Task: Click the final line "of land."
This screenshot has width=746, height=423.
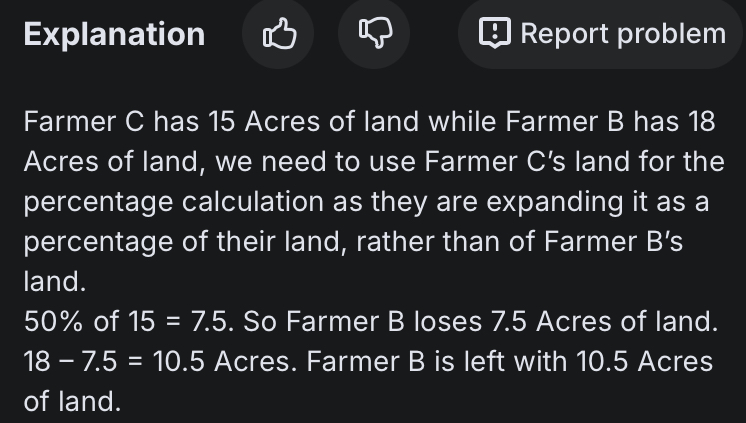Action: click(x=72, y=401)
